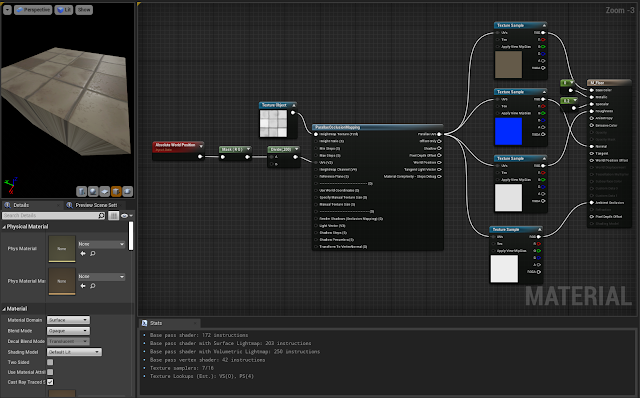The width and height of the screenshot is (640, 398).
Task: Open the Phys Material Mask None dropdown
Action: [x=101, y=277]
